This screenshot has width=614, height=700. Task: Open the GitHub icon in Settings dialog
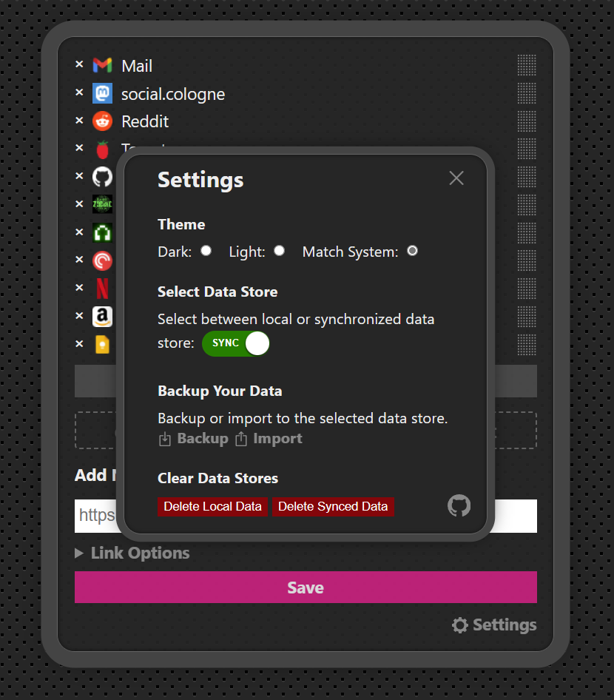459,506
